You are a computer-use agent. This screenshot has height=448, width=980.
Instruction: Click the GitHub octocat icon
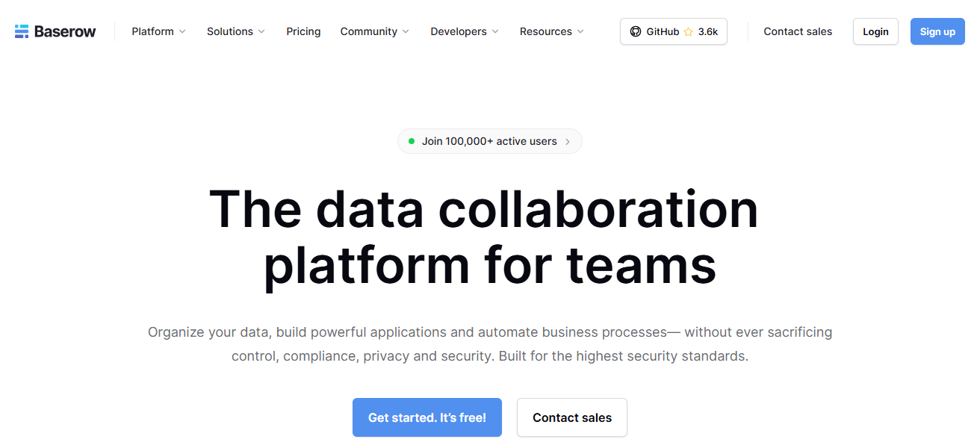click(636, 31)
